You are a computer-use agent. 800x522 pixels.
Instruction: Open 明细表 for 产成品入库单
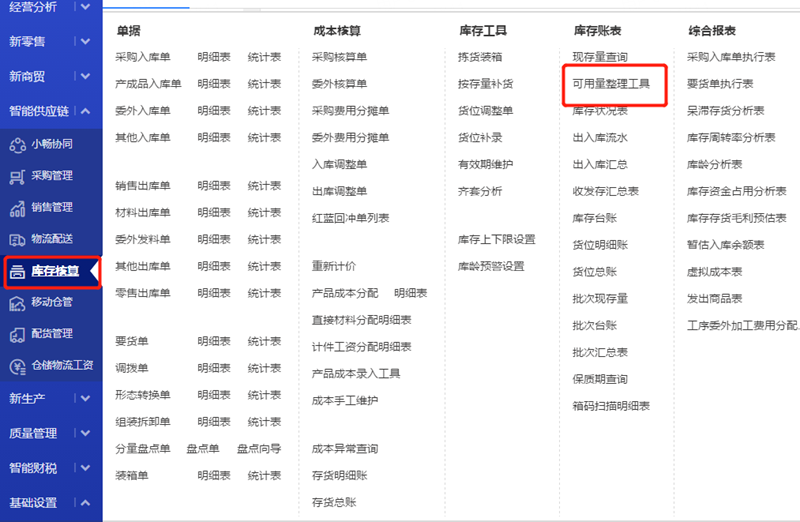pos(214,84)
